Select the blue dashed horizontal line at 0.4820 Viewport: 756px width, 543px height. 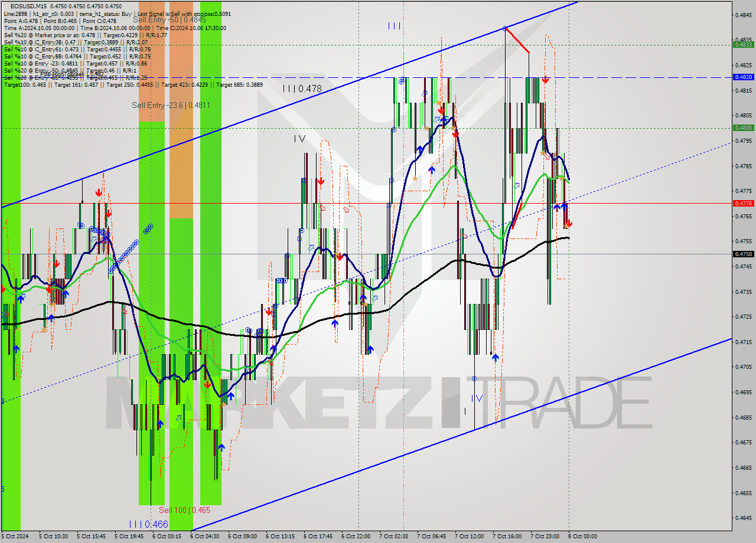pyautogui.click(x=366, y=77)
